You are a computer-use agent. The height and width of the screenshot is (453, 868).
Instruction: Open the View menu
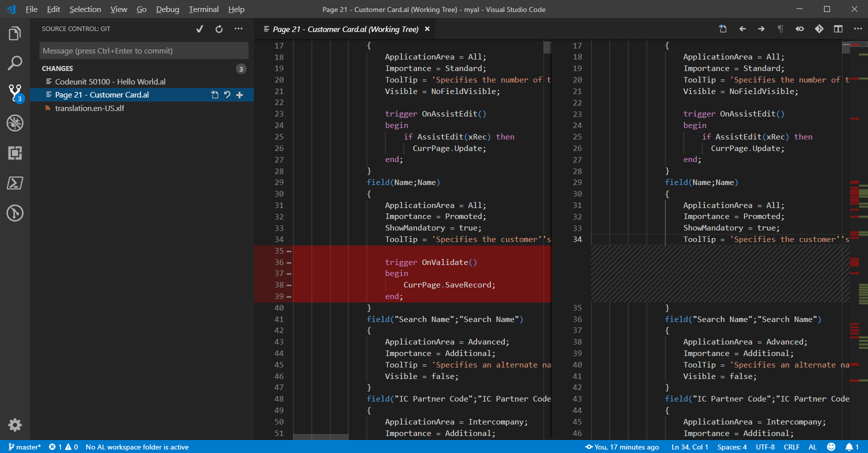118,9
